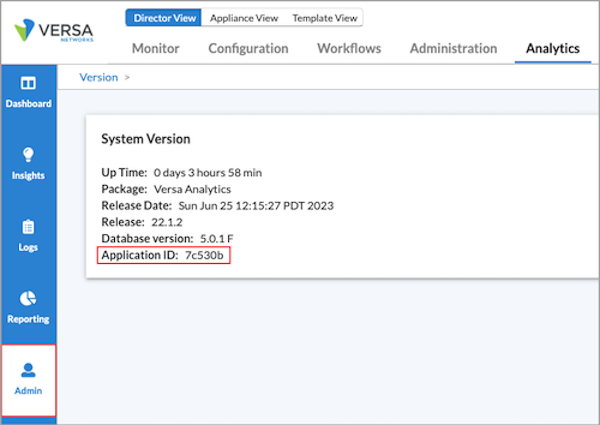Open the Workflows tab
The height and width of the screenshot is (425, 600).
click(x=349, y=48)
